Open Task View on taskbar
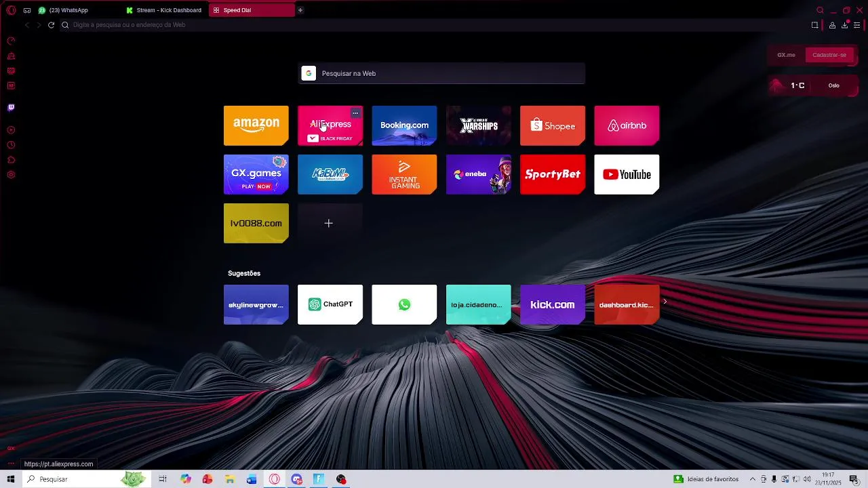 click(163, 479)
